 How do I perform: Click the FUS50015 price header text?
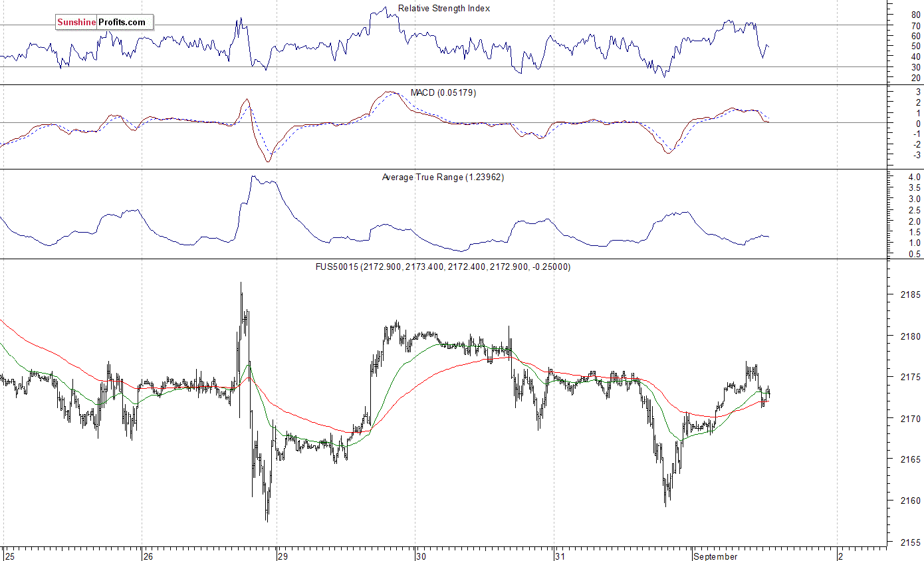pos(443,267)
